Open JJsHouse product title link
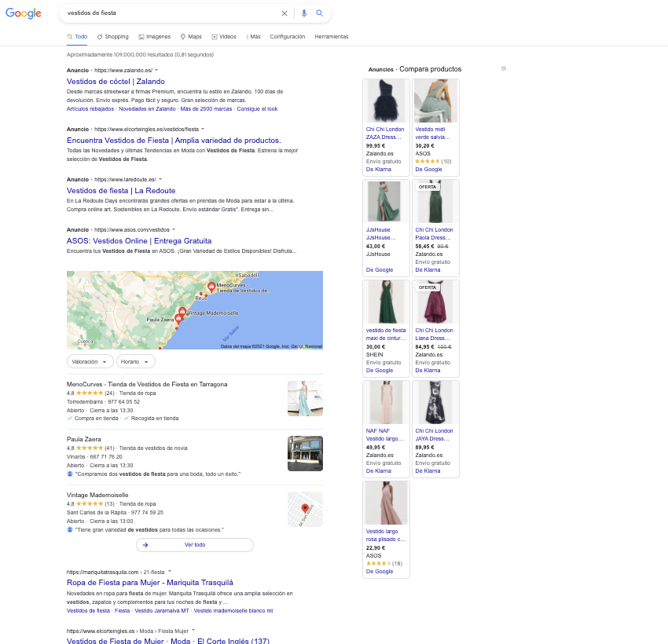The height and width of the screenshot is (644, 668). (381, 234)
